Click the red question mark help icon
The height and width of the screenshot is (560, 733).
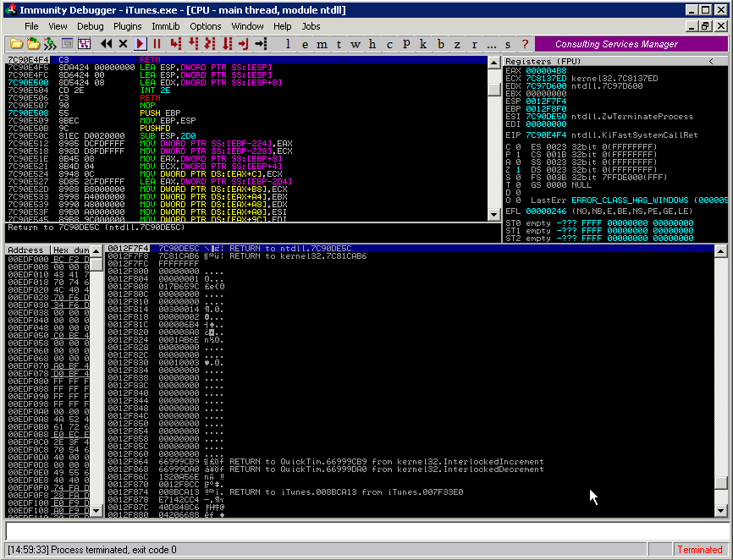coord(525,44)
